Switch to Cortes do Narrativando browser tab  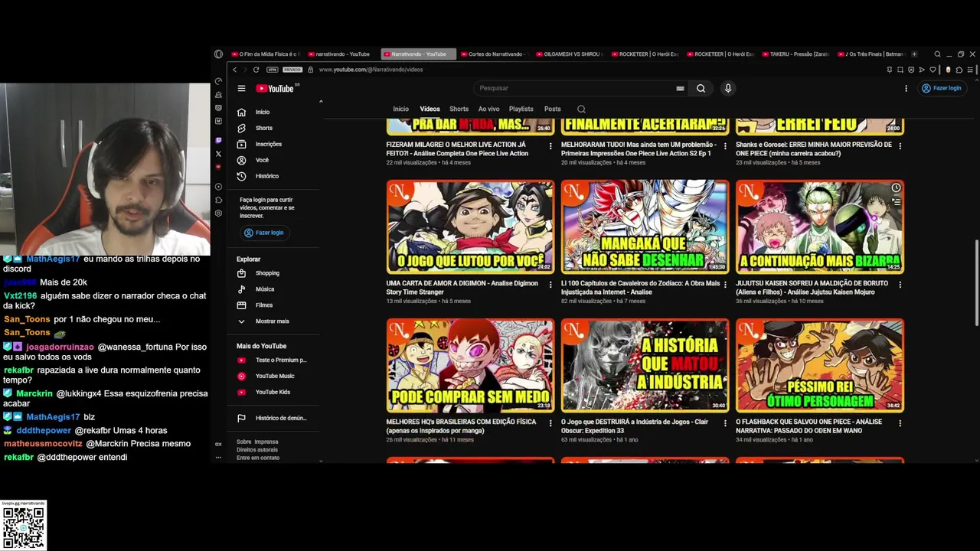point(495,54)
